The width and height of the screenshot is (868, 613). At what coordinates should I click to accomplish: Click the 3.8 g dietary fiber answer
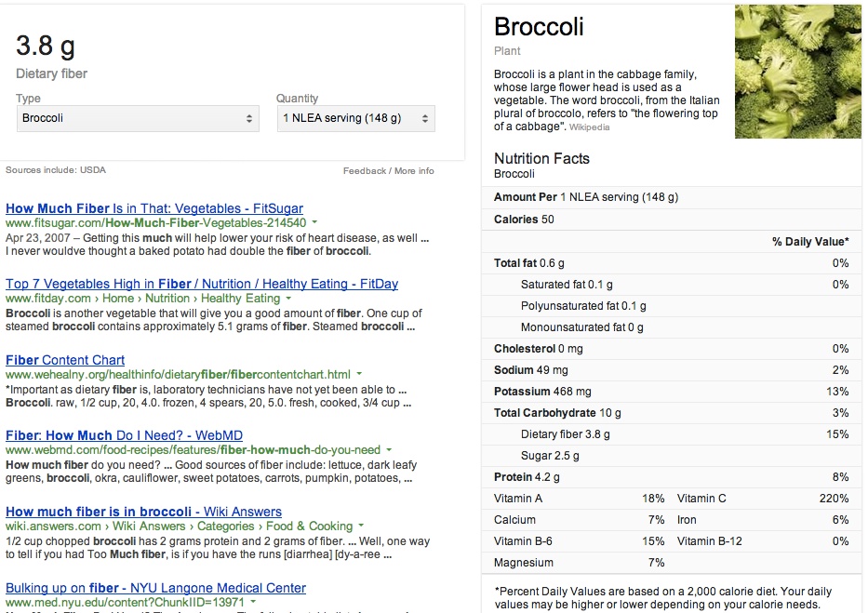coord(46,46)
